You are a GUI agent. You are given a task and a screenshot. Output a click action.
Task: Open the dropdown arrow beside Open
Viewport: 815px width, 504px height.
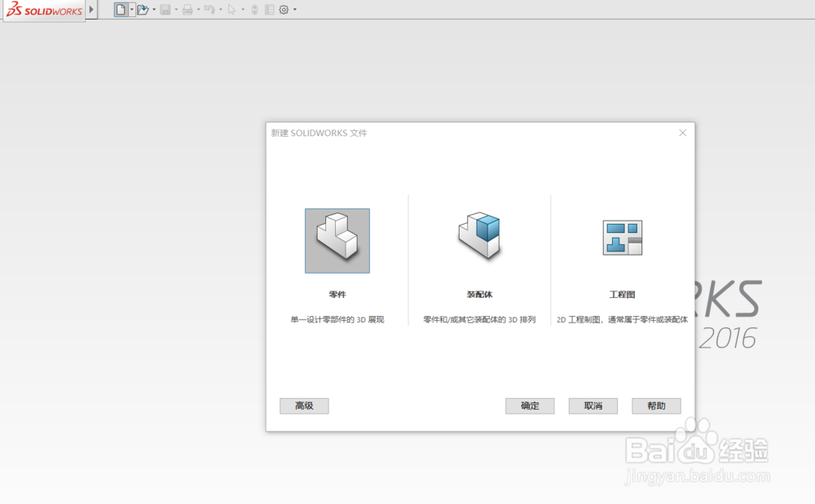[x=154, y=9]
